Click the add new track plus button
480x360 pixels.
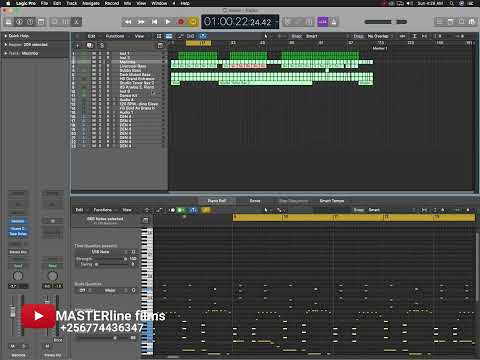pyautogui.click(x=78, y=45)
